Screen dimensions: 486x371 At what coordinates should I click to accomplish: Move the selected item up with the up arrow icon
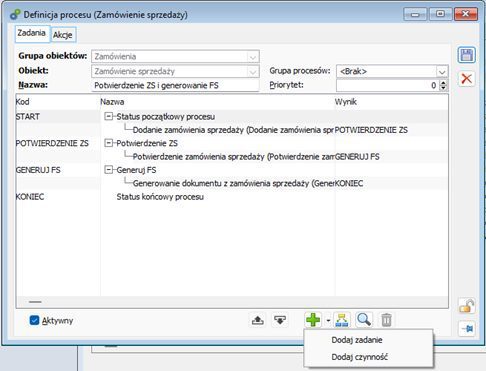[257, 320]
